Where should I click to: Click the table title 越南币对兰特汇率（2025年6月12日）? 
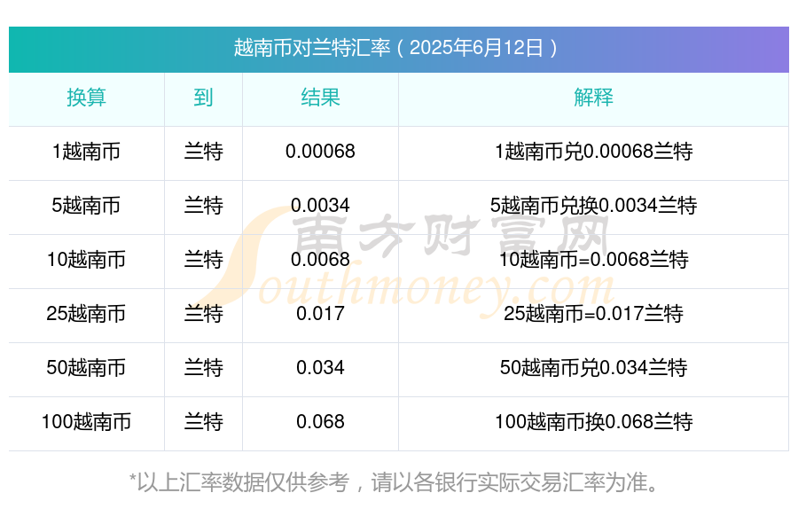point(396,48)
